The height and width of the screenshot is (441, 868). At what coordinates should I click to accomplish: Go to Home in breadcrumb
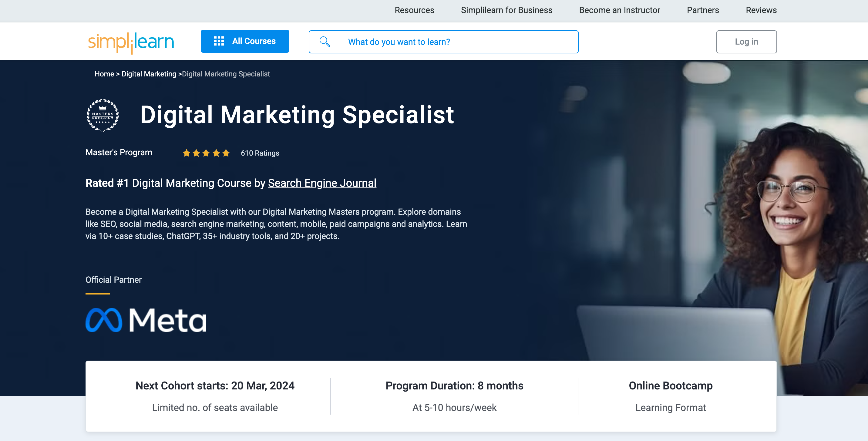(104, 74)
